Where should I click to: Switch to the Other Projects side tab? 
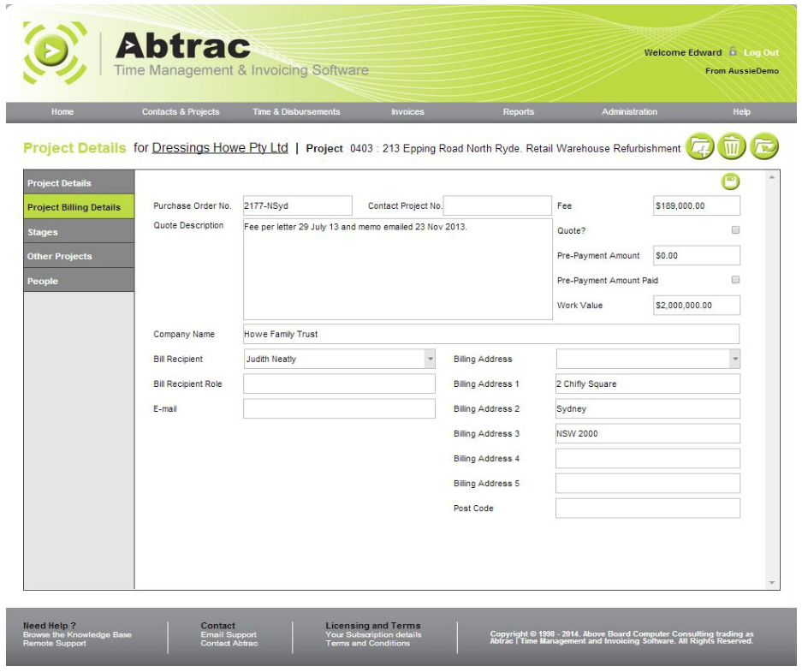pyautogui.click(x=79, y=256)
